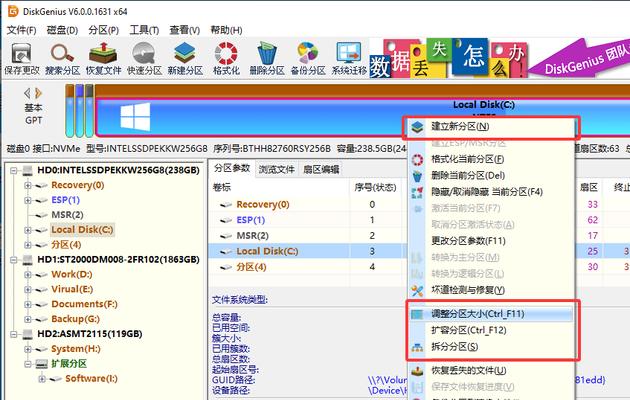Click the Windows logo on disk map

tap(135, 116)
